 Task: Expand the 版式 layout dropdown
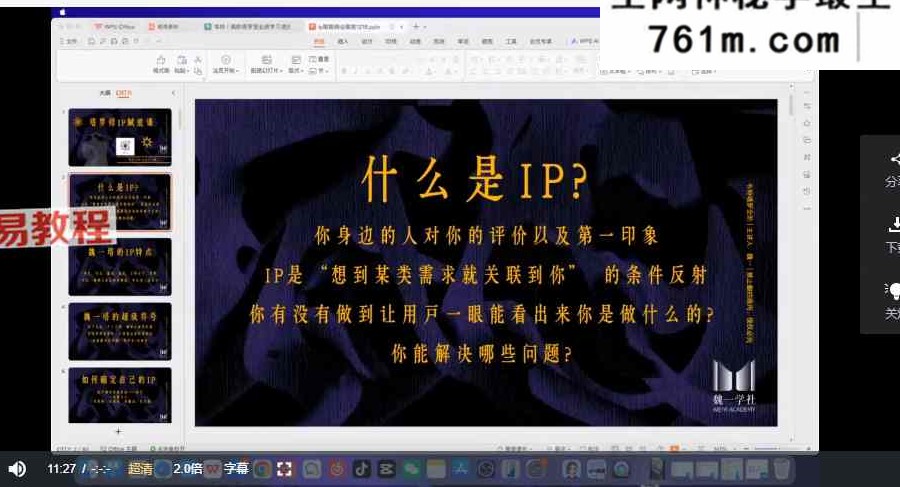point(295,71)
